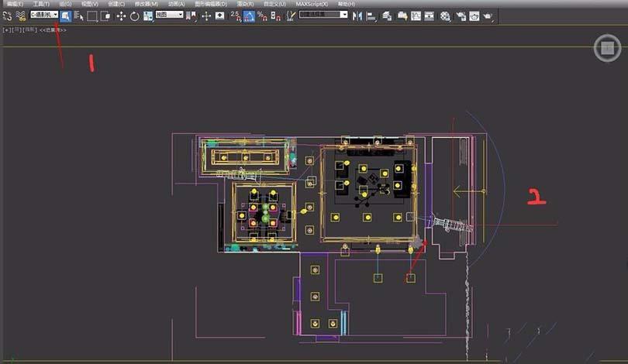
Task: Click the Align tool icon
Action: tap(371, 16)
